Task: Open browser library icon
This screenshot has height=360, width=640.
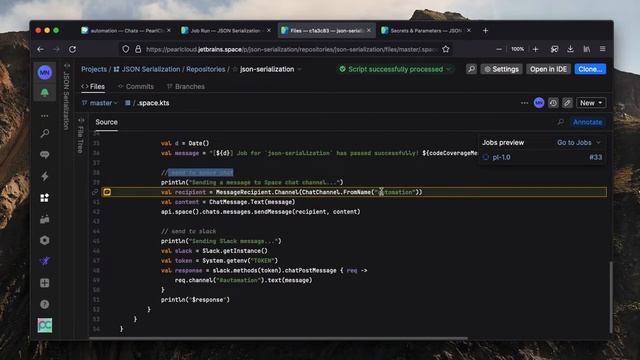Action: coord(587,49)
